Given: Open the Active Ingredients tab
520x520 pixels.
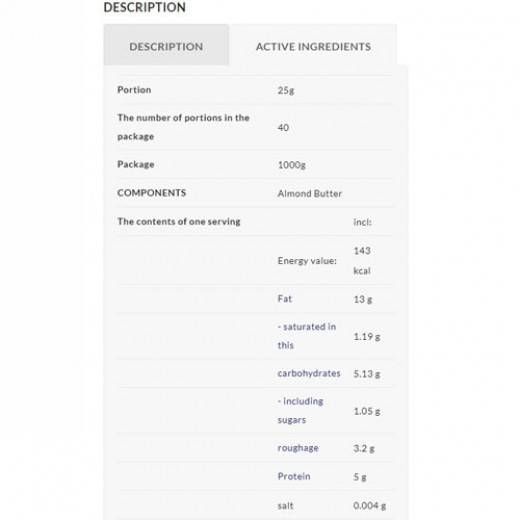Looking at the screenshot, I should tap(313, 45).
